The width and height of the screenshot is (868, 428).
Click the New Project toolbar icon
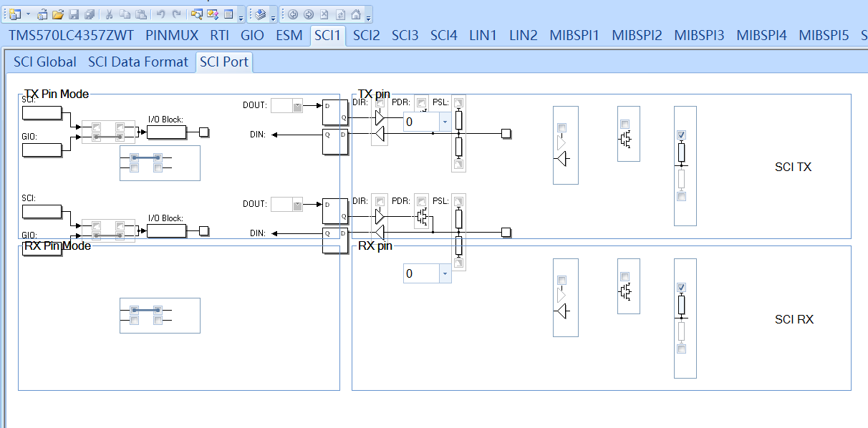tap(15, 14)
